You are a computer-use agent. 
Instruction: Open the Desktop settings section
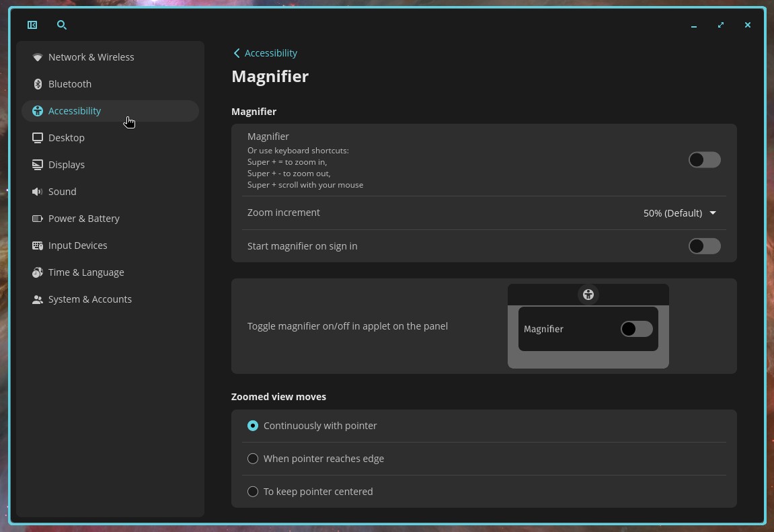110,138
